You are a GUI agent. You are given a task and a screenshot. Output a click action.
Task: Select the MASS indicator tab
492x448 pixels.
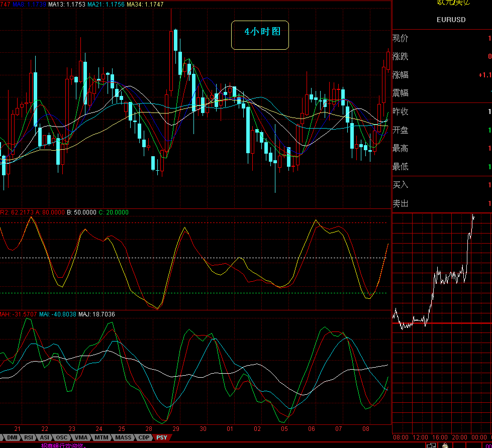[x=123, y=437]
